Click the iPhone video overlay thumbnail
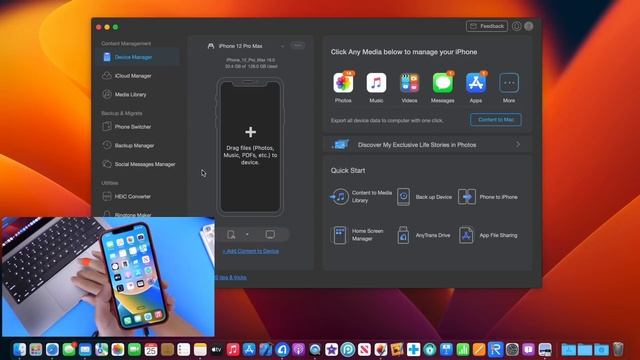Viewport: 640px width, 360px height. click(x=108, y=277)
